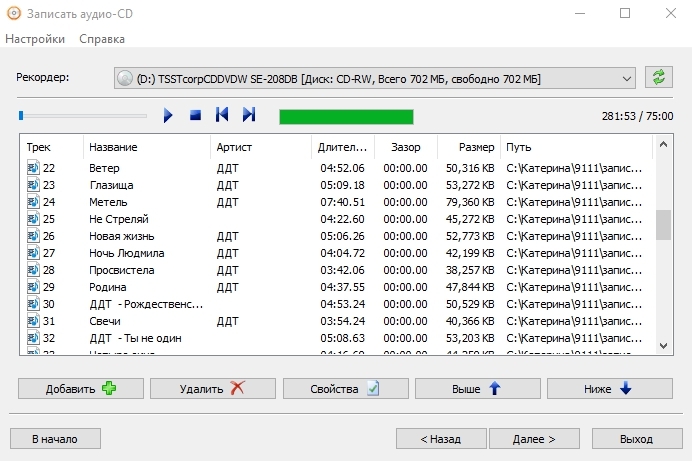Click the Удалить button

tap(213, 389)
